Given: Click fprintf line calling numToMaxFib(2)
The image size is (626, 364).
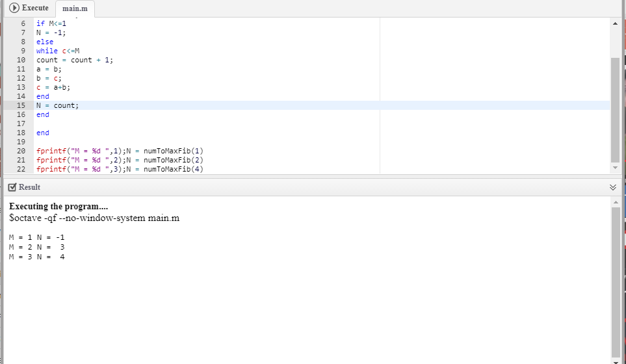Looking at the screenshot, I should pos(120,160).
